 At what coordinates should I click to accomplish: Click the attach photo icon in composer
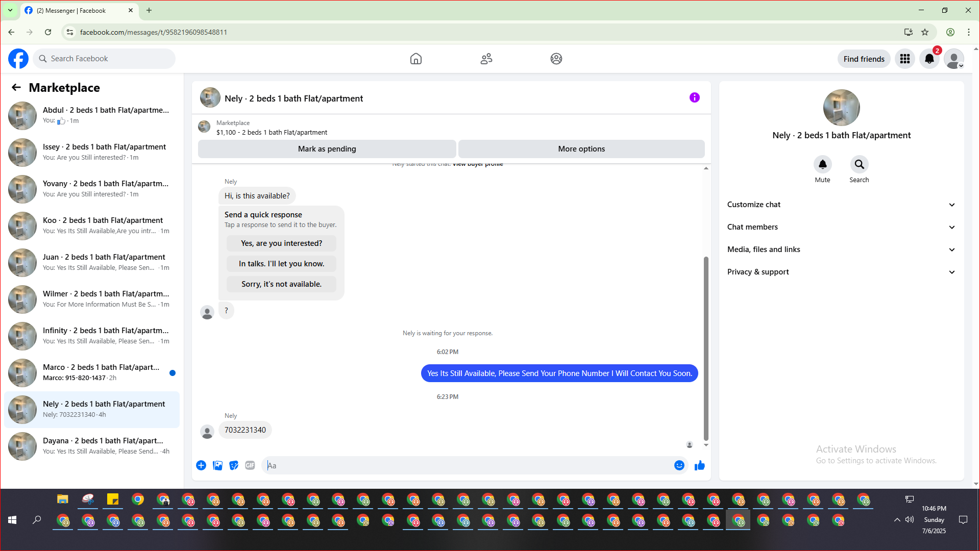point(217,465)
